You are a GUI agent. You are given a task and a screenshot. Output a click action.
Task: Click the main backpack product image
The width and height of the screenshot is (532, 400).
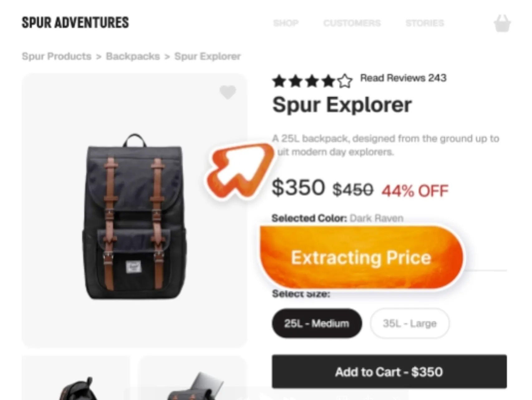click(134, 211)
